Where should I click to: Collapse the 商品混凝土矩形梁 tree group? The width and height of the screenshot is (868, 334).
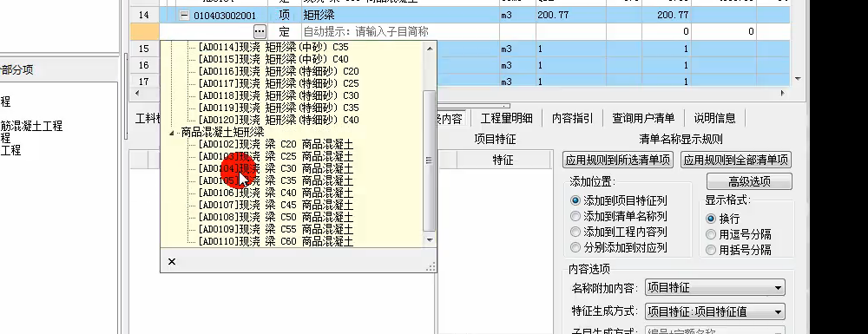[172, 133]
